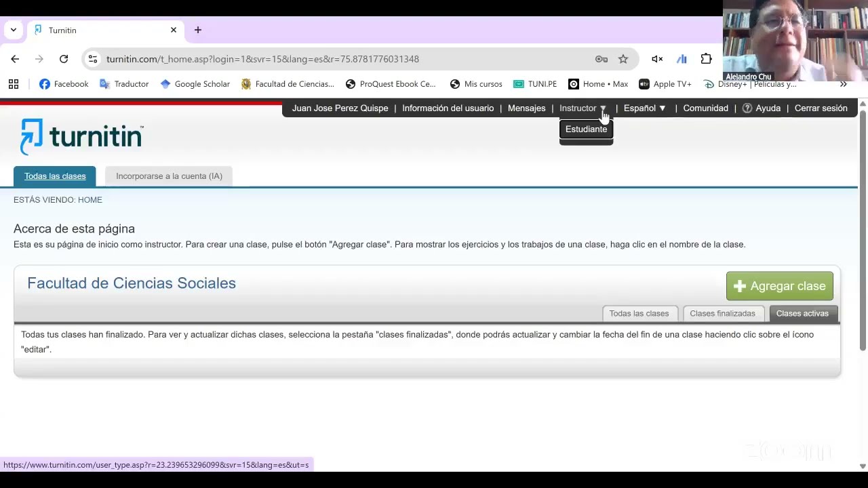Click the browser back arrow
The image size is (868, 488).
click(x=15, y=59)
